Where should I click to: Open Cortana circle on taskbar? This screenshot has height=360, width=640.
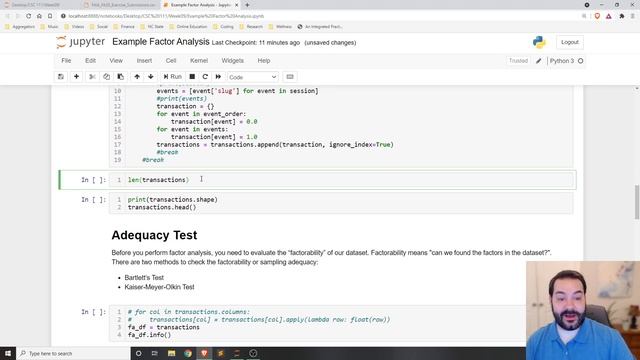coord(138,353)
